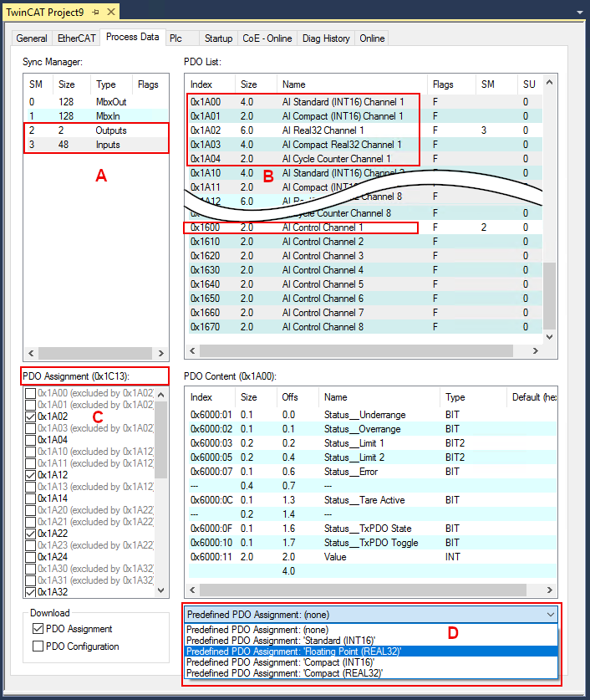Sort PDO List by Flags column header
The width and height of the screenshot is (590, 700).
coord(451,84)
